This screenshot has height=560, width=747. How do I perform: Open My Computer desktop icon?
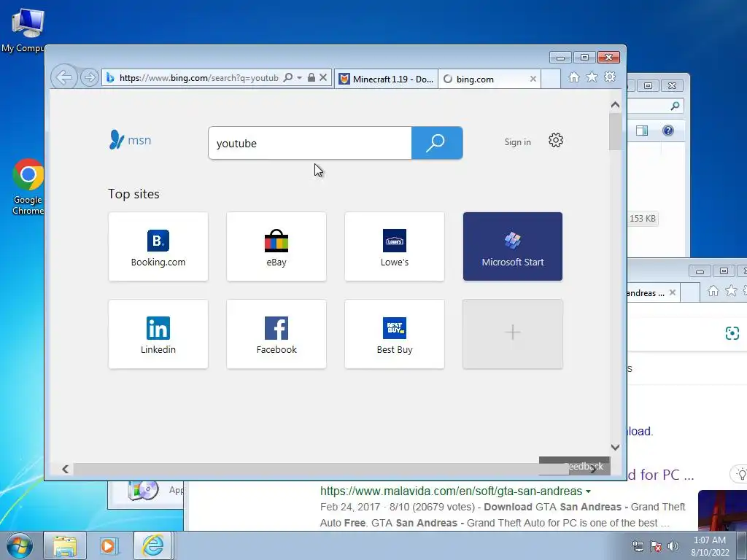[x=26, y=31]
